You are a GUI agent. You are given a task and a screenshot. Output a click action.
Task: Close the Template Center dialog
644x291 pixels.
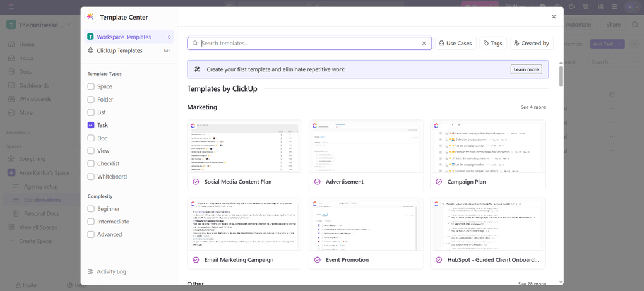point(554,17)
